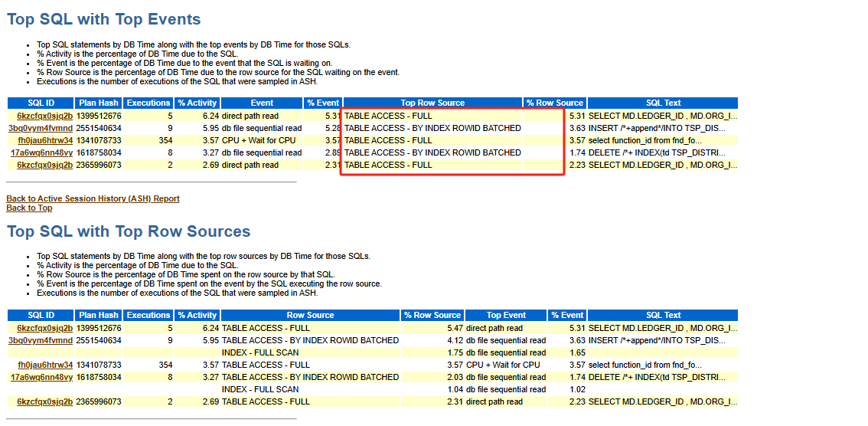Screen dimensions: 868x426
Task: Click 'select function_id from fnd_fo...' in Top Events table
Action: pyautogui.click(x=645, y=140)
